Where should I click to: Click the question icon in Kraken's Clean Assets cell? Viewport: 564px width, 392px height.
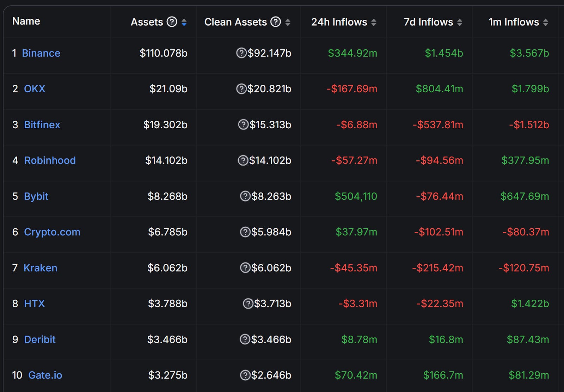245,268
